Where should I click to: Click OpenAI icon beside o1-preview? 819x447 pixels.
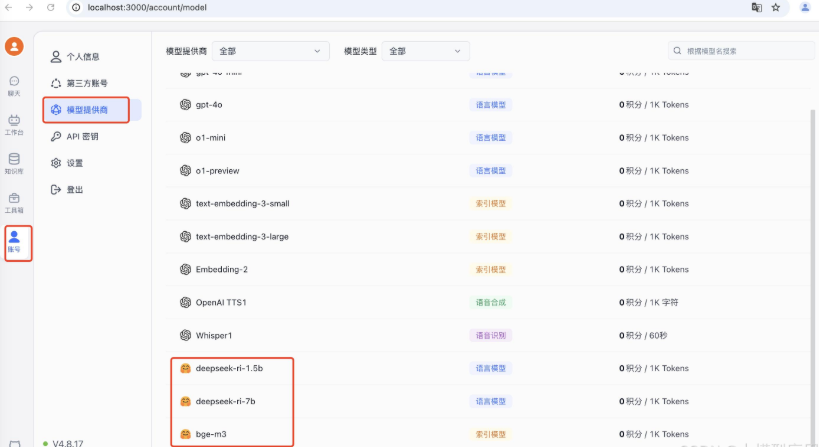click(185, 170)
